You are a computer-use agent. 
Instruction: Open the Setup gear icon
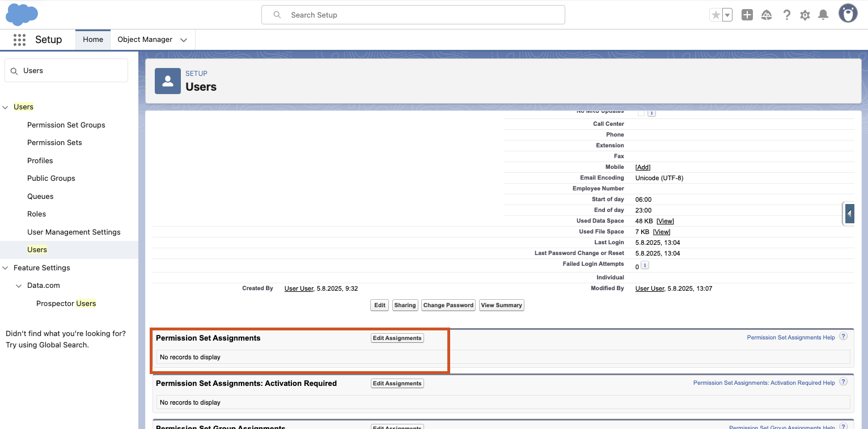(x=805, y=15)
